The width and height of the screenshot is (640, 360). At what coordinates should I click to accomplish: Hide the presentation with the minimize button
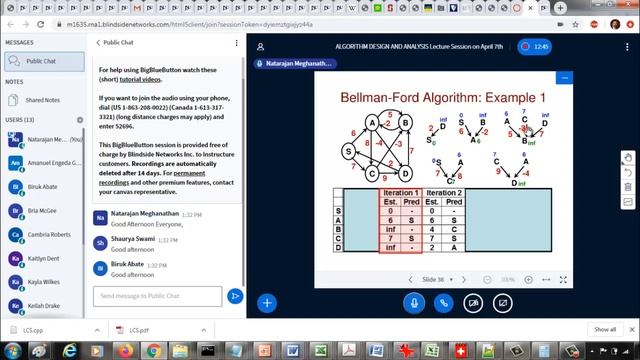pos(564,78)
